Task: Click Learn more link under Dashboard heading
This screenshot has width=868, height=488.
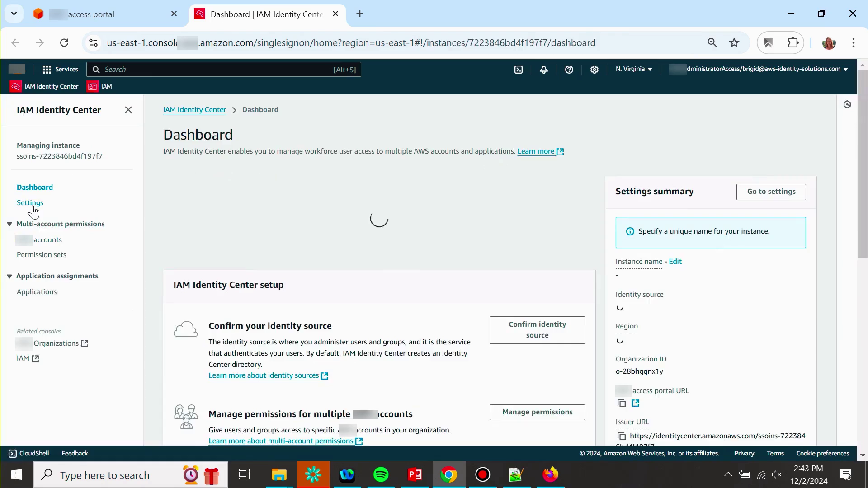Action: pyautogui.click(x=541, y=151)
